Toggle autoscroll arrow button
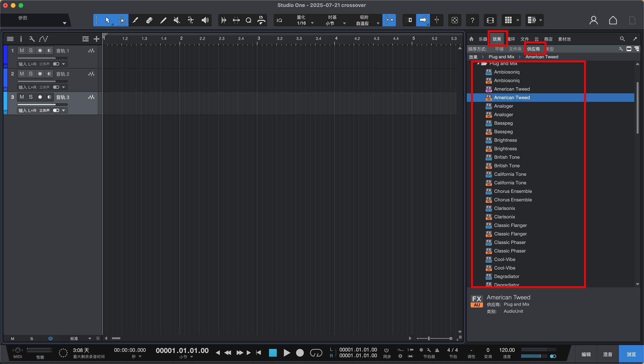This screenshot has height=364, width=644. (423, 20)
